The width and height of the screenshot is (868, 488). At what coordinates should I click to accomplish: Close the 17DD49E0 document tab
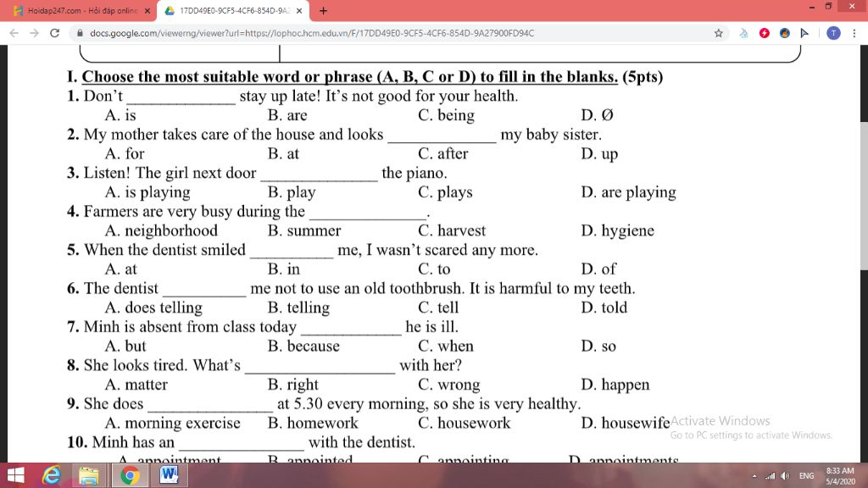click(x=299, y=11)
